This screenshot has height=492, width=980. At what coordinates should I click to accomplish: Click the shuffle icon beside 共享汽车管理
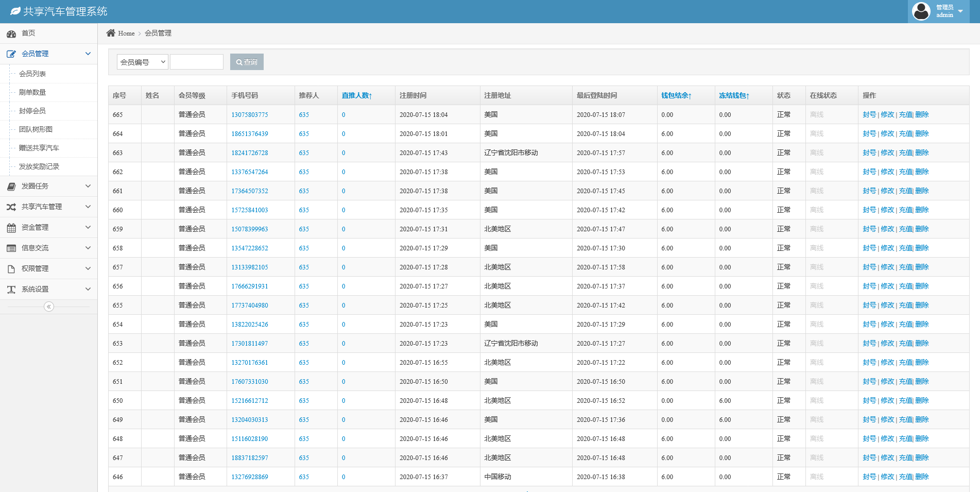(x=11, y=207)
